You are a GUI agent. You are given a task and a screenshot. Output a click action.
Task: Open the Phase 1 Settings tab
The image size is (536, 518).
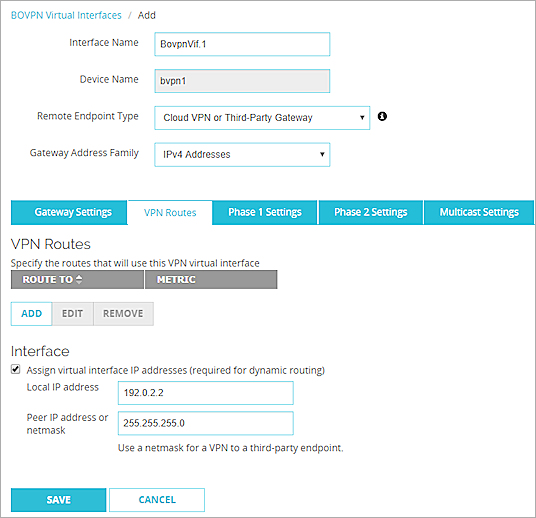265,212
